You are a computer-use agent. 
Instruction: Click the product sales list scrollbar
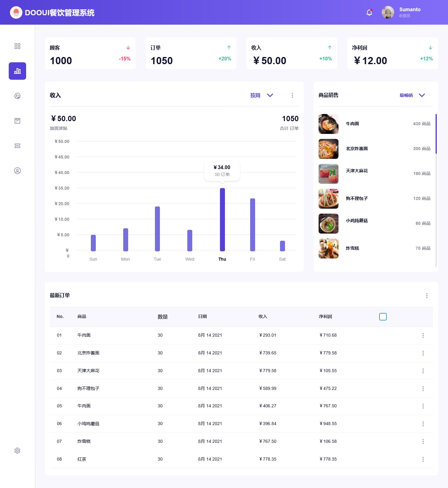coord(436,134)
